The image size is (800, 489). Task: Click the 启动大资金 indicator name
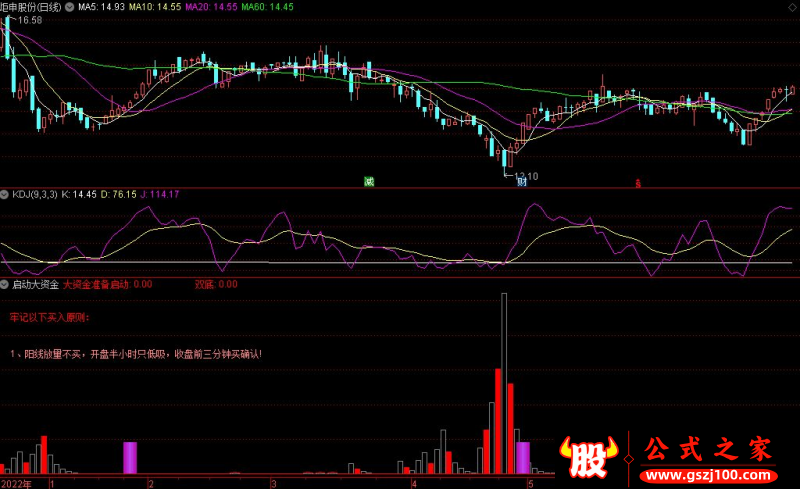[x=35, y=284]
